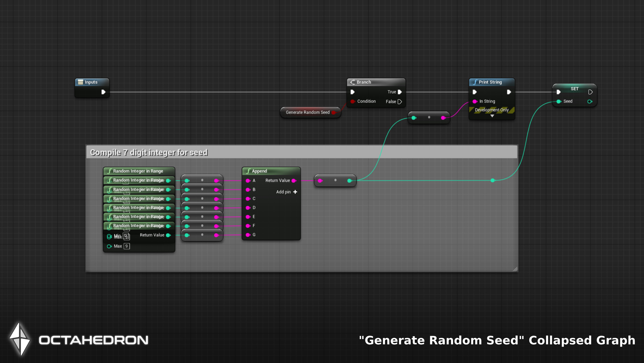Image resolution: width=644 pixels, height=363 pixels.
Task: Click pin C on the Append node
Action: (248, 199)
